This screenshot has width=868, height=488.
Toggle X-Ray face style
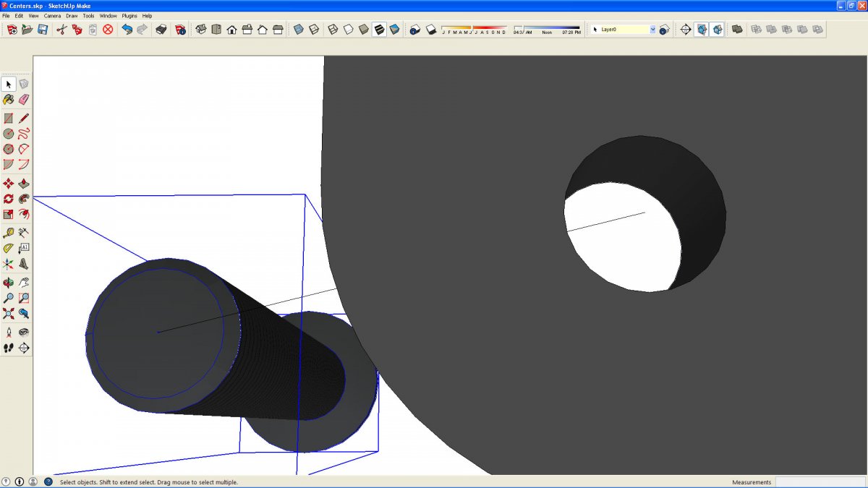(298, 30)
